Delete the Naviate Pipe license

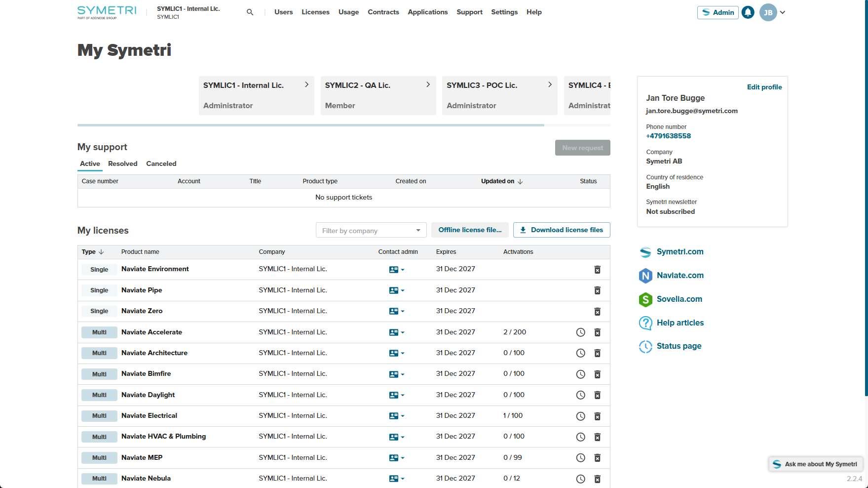click(597, 290)
